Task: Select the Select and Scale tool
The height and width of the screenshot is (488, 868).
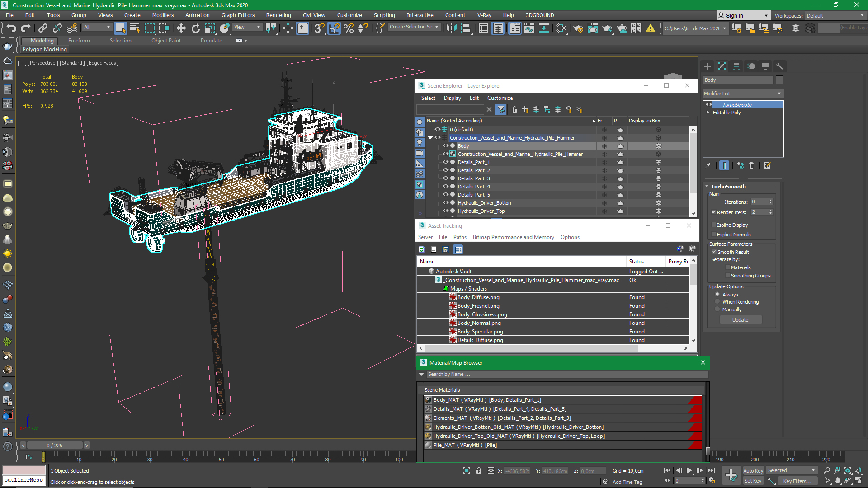Action: 210,28
